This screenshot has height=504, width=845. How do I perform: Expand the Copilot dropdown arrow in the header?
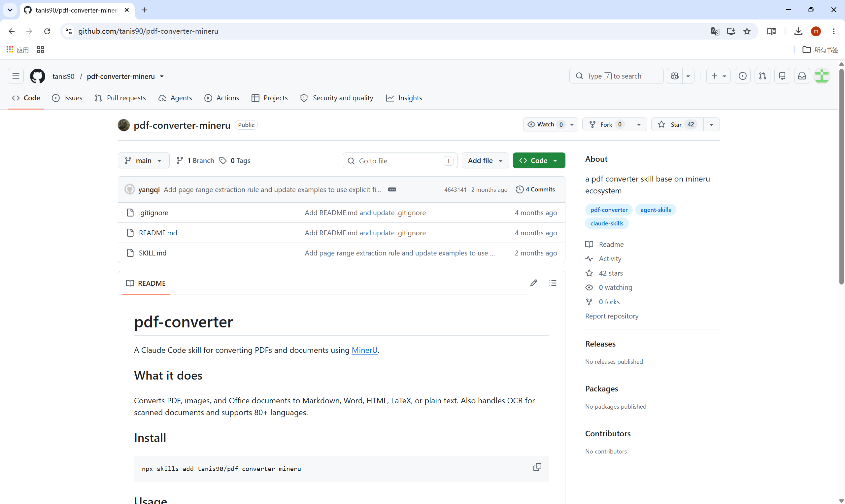[688, 76]
